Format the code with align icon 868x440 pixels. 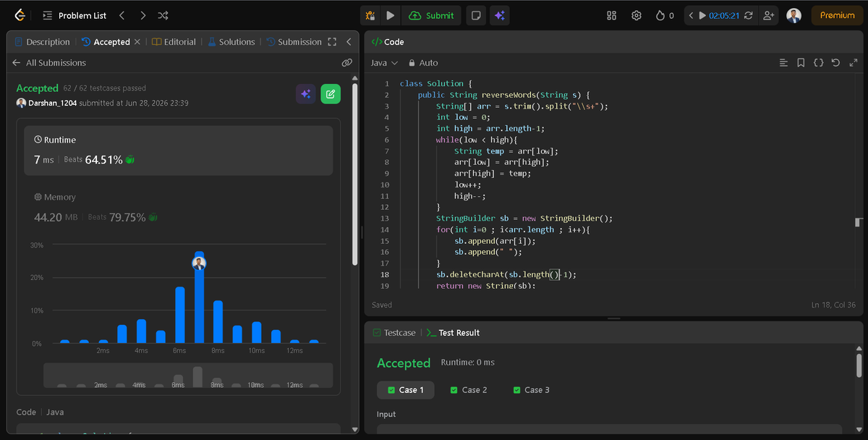click(783, 63)
